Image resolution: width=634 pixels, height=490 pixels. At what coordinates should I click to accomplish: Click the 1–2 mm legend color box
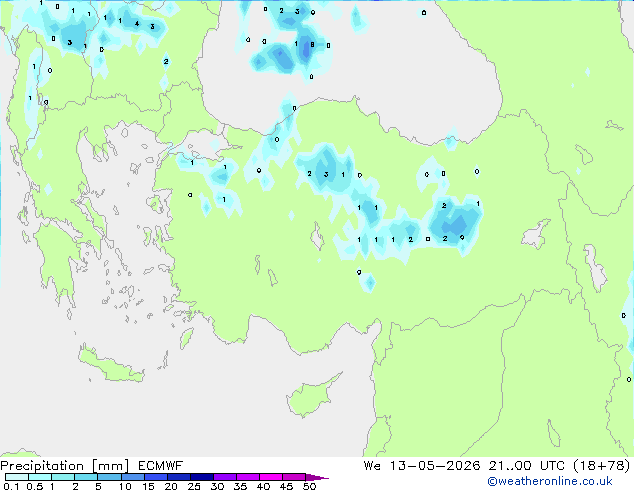pos(63,477)
